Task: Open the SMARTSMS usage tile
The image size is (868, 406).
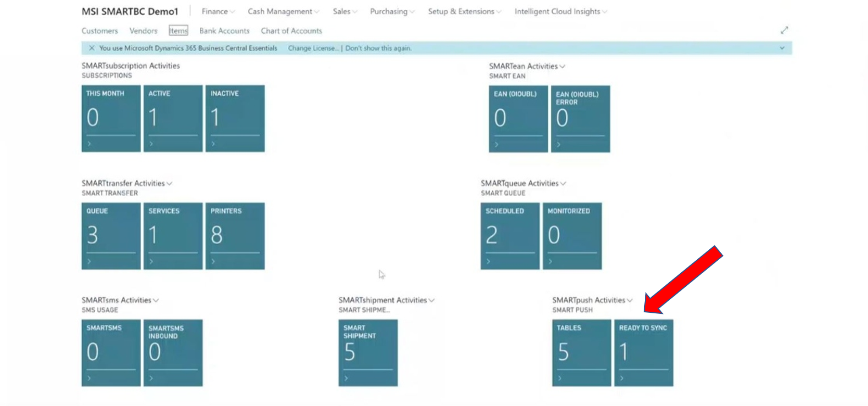Action: tap(111, 353)
